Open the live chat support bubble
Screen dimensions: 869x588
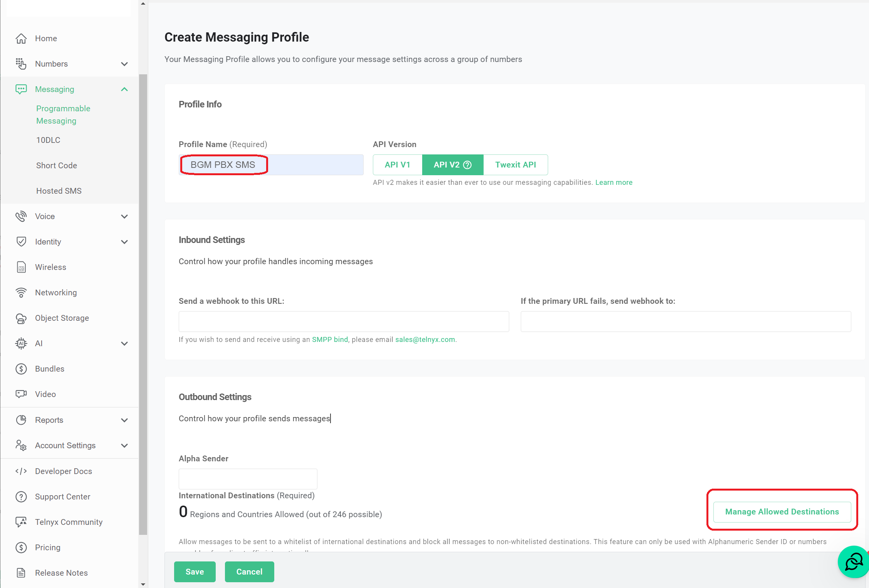pos(854,562)
